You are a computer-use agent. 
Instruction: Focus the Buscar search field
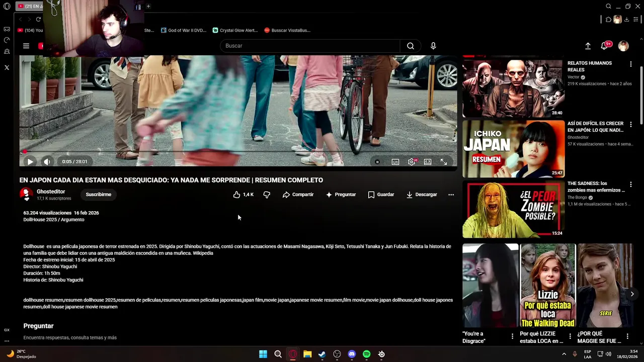click(310, 46)
